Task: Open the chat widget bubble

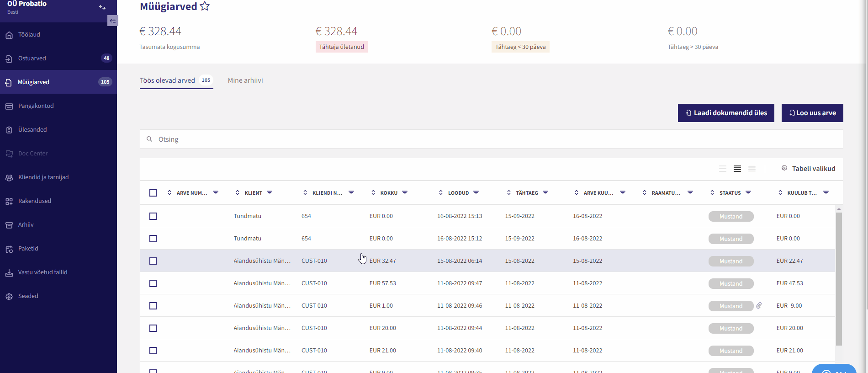Action: (834, 369)
